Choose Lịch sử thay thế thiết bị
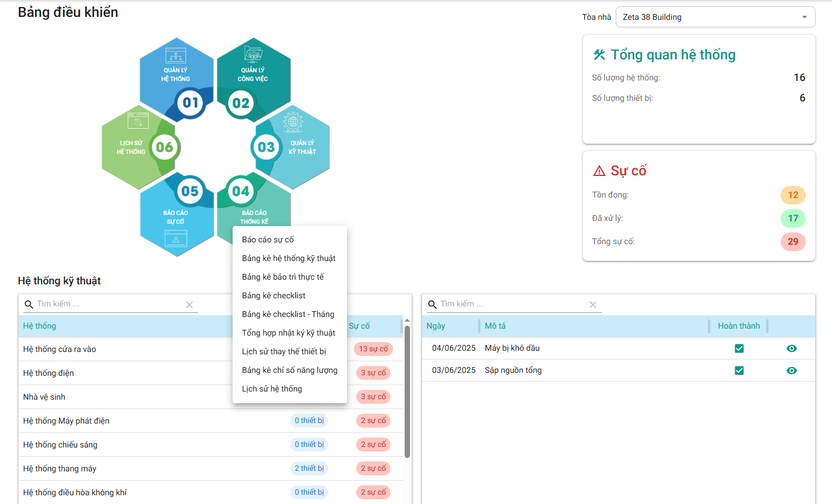The image size is (832, 504). coord(284,351)
